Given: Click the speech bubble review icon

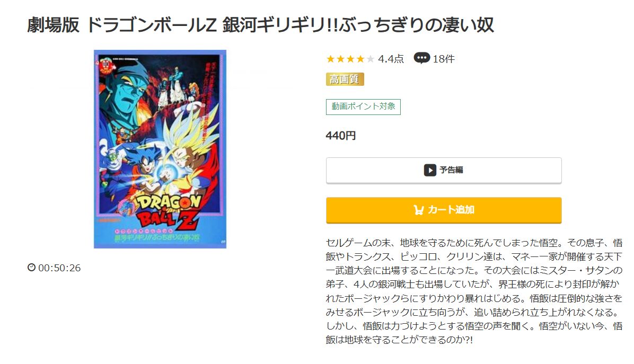Looking at the screenshot, I should point(422,58).
